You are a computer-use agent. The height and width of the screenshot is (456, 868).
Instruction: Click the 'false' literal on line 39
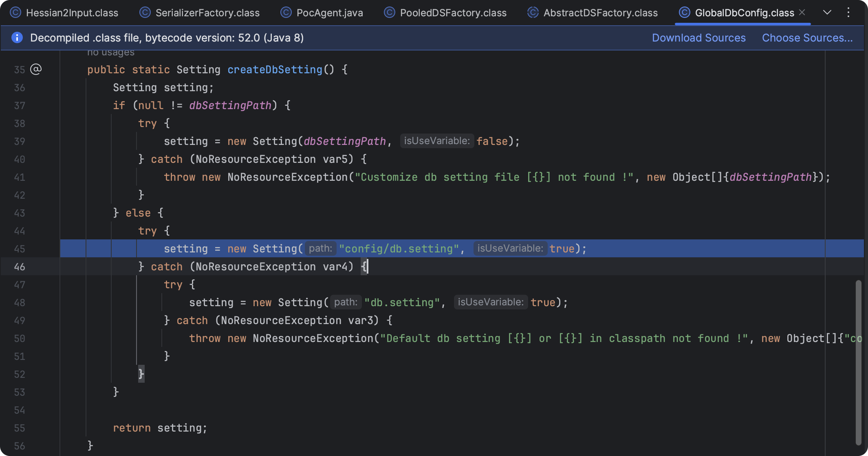492,141
